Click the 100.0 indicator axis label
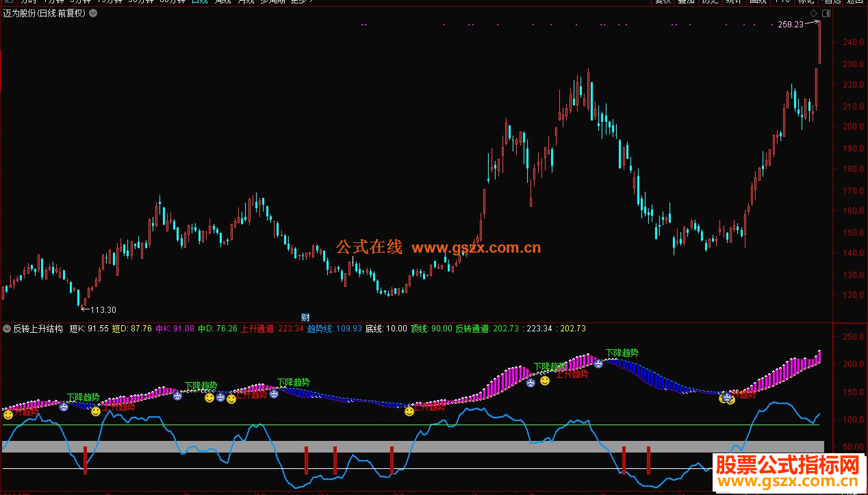The image size is (868, 495). 852,419
